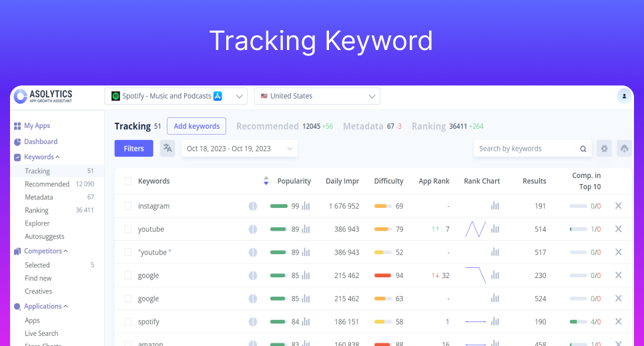Delete the google row with difficulty 94
Screen dimensions: 644x346
click(618, 275)
